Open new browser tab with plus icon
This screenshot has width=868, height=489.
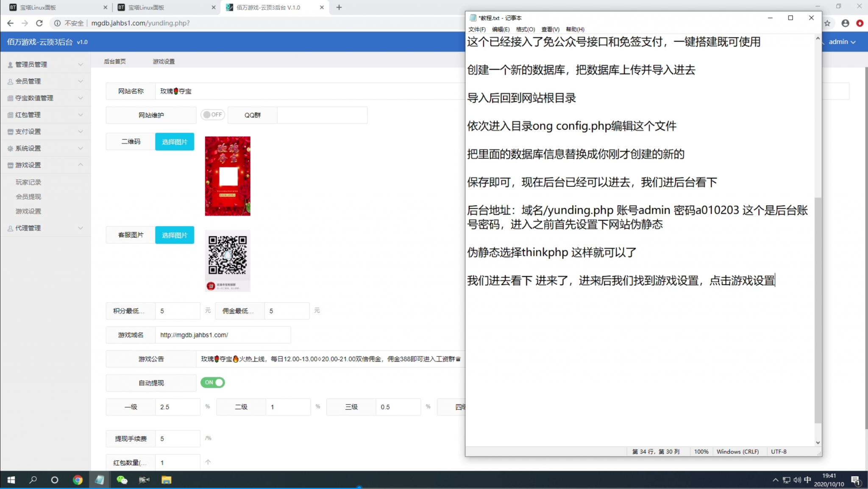pyautogui.click(x=339, y=7)
